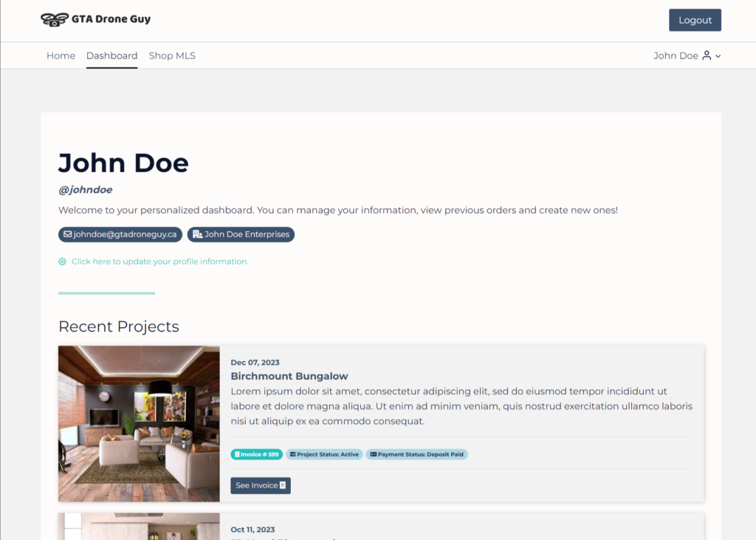
Task: Click the @johndoe username
Action: point(86,190)
